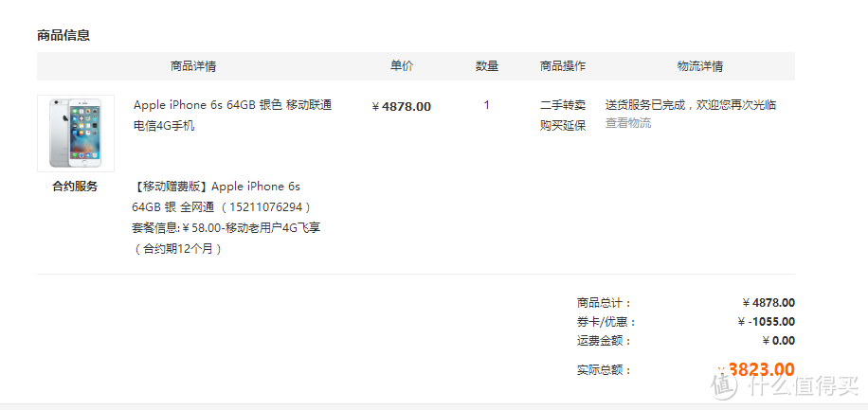Image resolution: width=868 pixels, height=410 pixels.
Task: Click the 单价 column header
Action: click(x=402, y=66)
